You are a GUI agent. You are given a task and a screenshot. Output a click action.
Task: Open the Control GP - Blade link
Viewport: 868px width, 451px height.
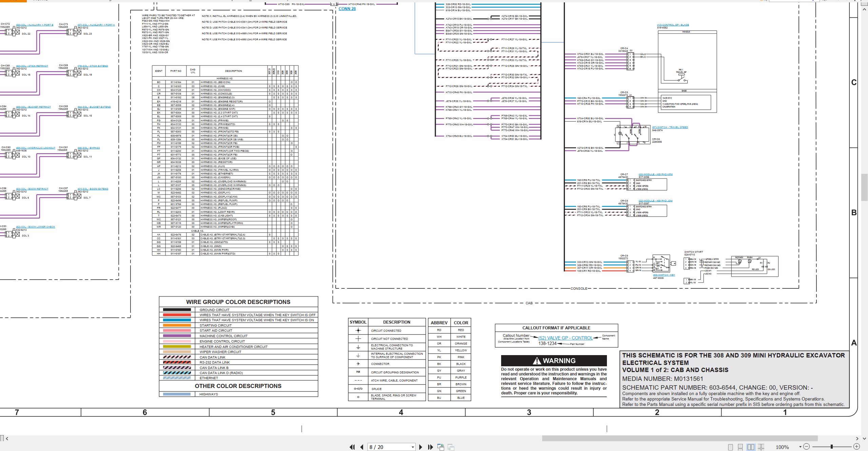(x=673, y=25)
